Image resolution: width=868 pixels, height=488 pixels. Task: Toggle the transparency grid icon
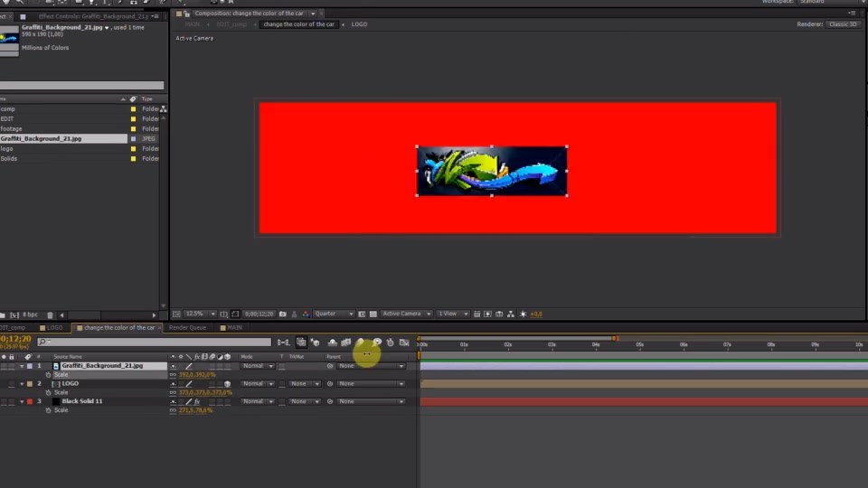coord(373,314)
